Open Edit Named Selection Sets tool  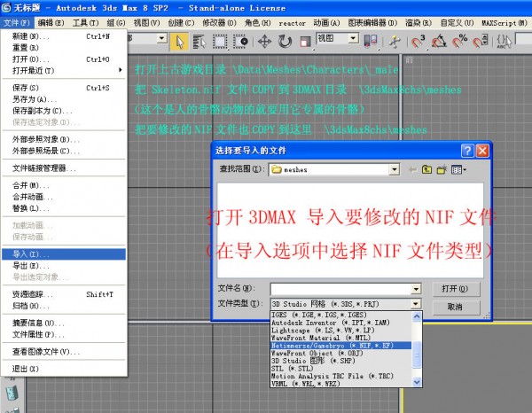click(504, 42)
